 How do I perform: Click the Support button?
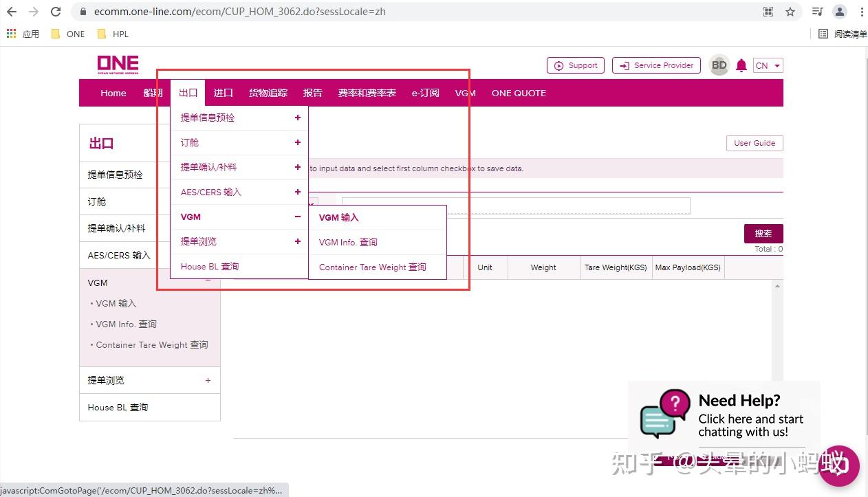point(576,65)
